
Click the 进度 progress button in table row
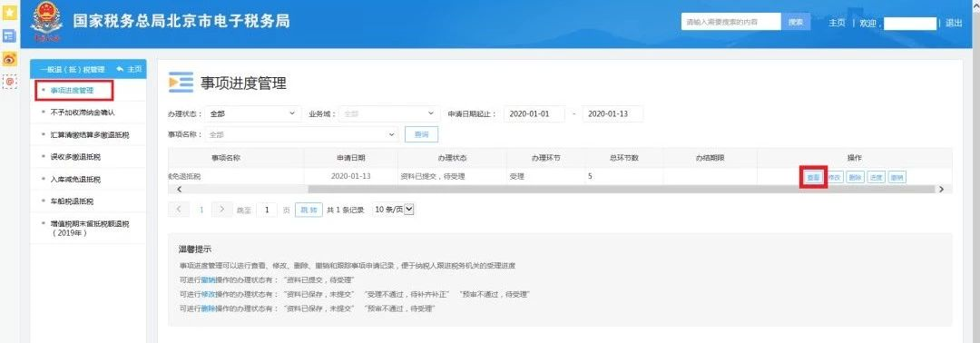pos(877,178)
